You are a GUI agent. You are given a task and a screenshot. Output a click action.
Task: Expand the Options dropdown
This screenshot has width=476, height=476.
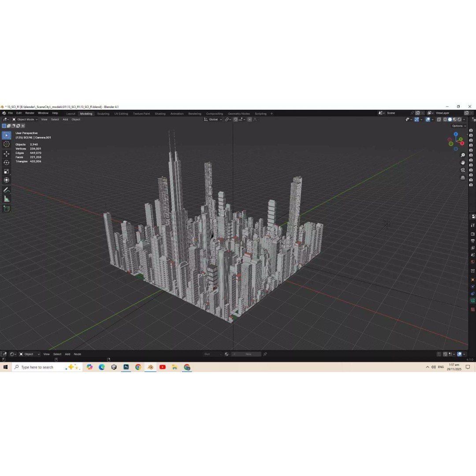459,126
